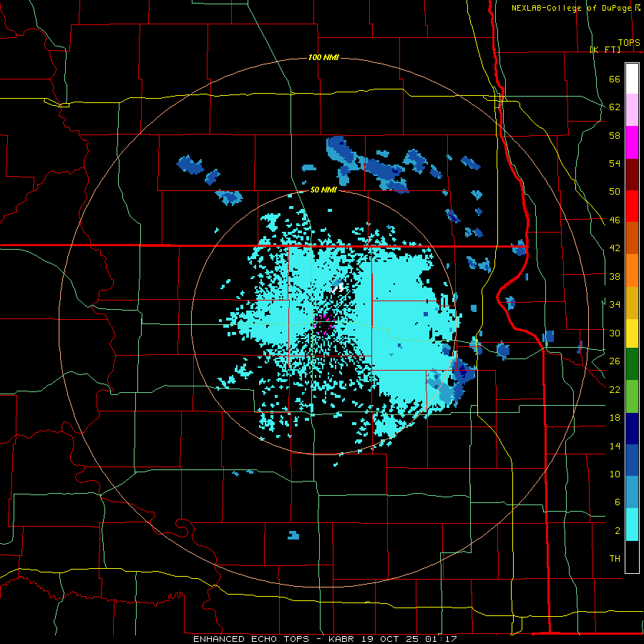Click the dark green legend swatch near 26

click(632, 364)
